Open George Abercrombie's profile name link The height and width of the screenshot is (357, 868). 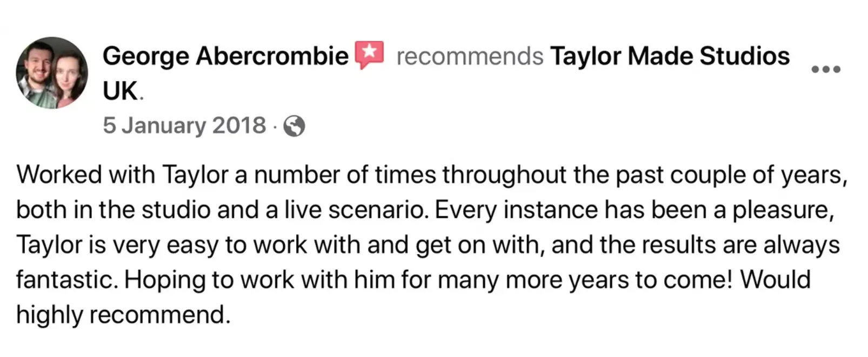click(x=225, y=56)
